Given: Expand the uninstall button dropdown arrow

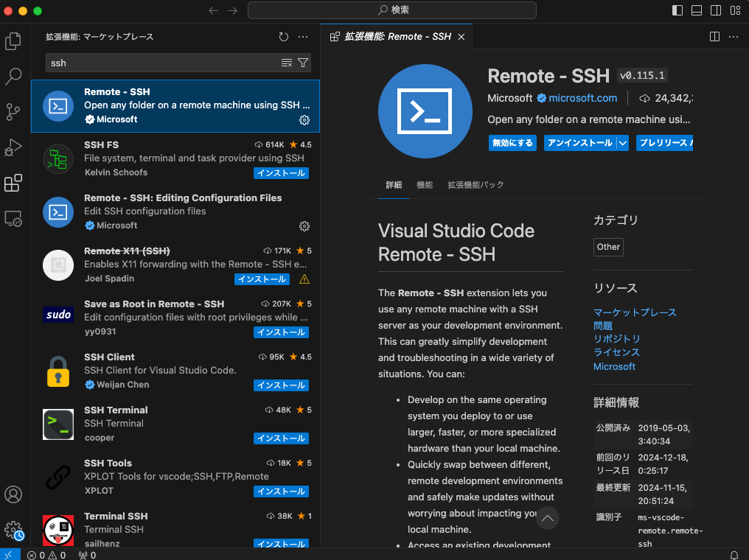Looking at the screenshot, I should [623, 143].
